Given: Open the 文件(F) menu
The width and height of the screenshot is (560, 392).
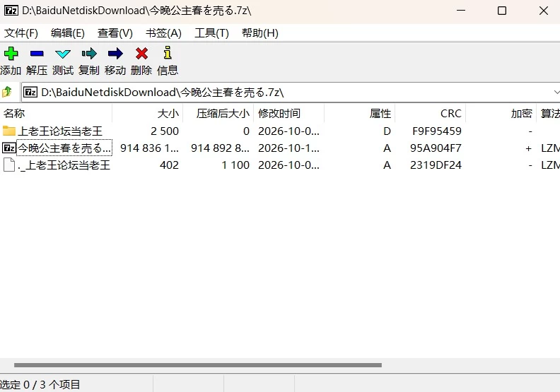Looking at the screenshot, I should [21, 33].
